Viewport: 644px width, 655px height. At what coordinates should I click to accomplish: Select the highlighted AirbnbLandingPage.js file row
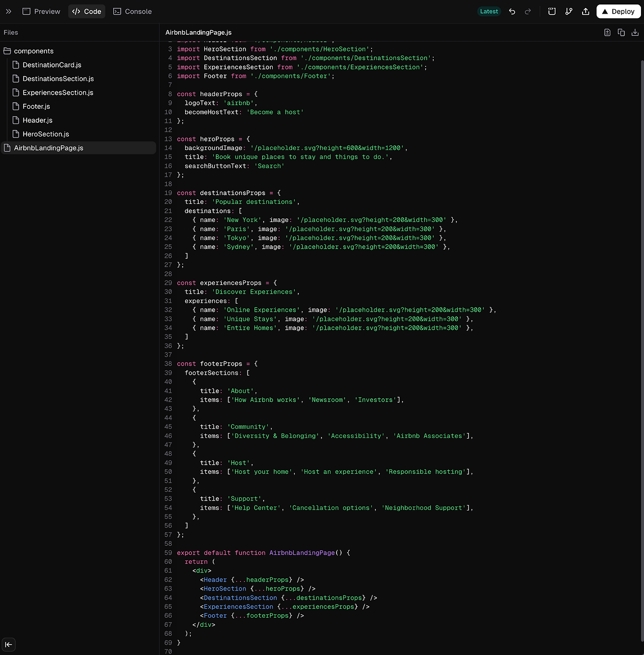(x=48, y=148)
